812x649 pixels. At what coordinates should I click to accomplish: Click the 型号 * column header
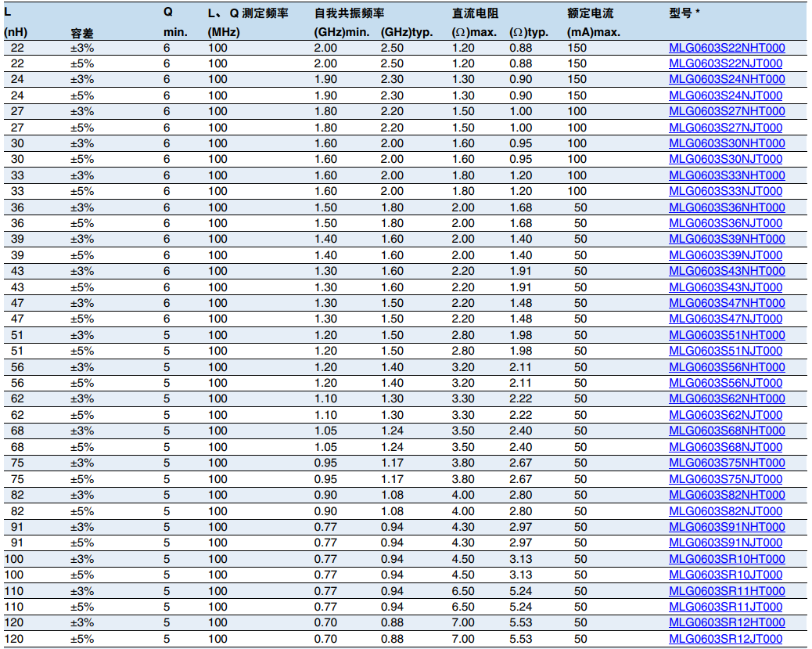click(x=684, y=13)
